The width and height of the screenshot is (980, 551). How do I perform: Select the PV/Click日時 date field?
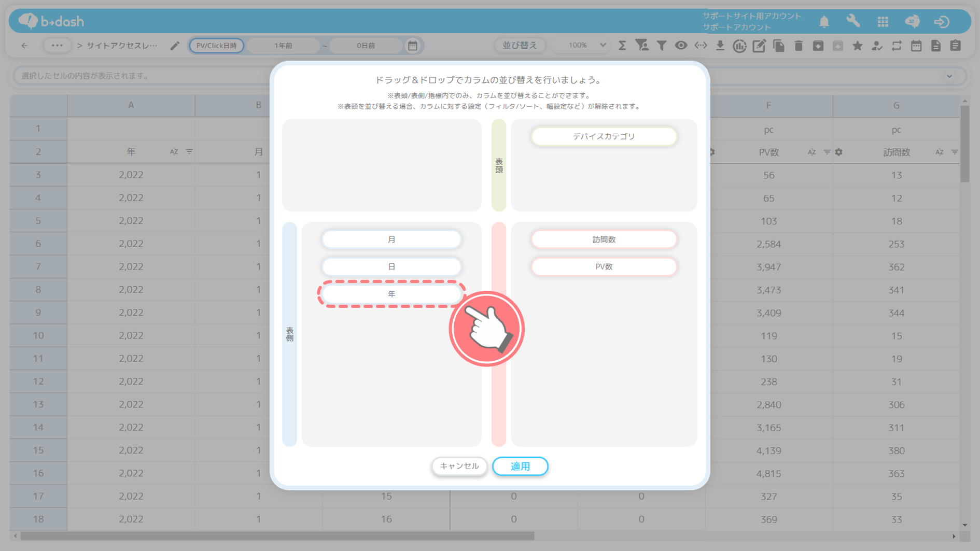[216, 46]
